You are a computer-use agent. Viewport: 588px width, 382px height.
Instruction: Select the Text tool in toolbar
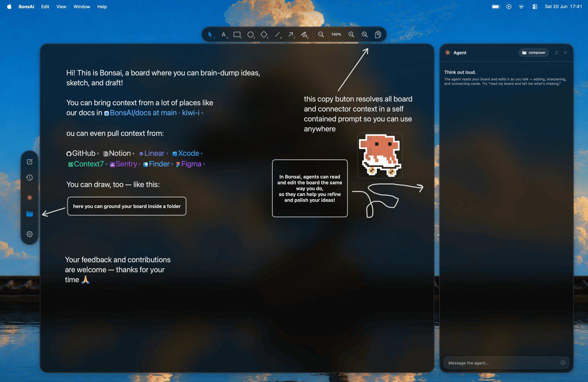click(x=224, y=35)
